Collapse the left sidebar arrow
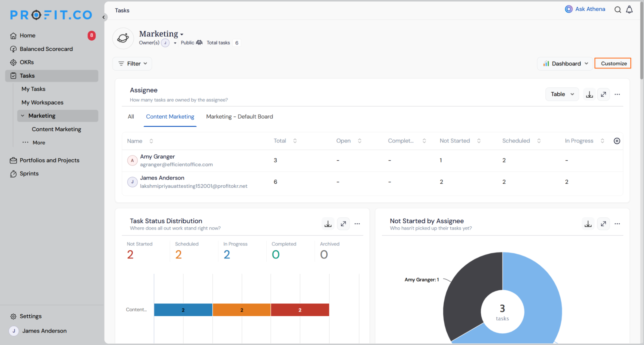 tap(104, 17)
